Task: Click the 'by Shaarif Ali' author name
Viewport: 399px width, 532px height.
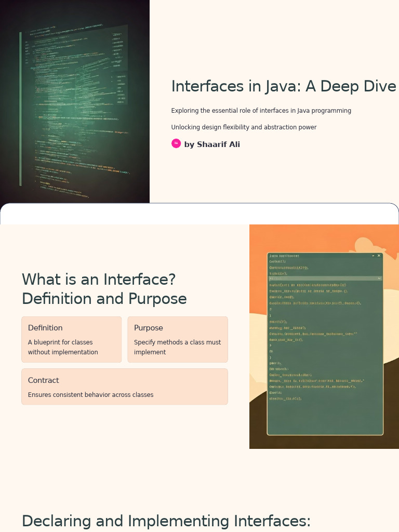Action: tap(212, 144)
